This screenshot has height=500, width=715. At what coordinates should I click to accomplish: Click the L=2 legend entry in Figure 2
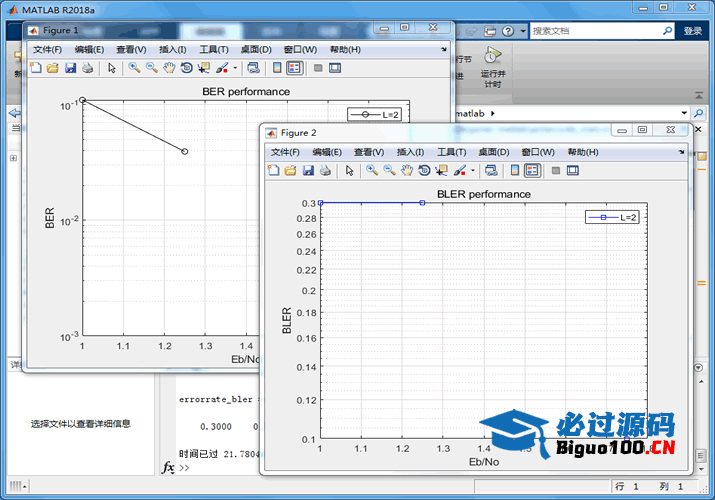pos(612,217)
